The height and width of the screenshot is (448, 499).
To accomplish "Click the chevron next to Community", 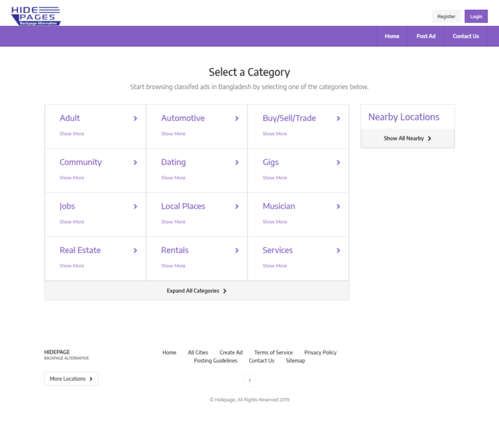I will (135, 163).
